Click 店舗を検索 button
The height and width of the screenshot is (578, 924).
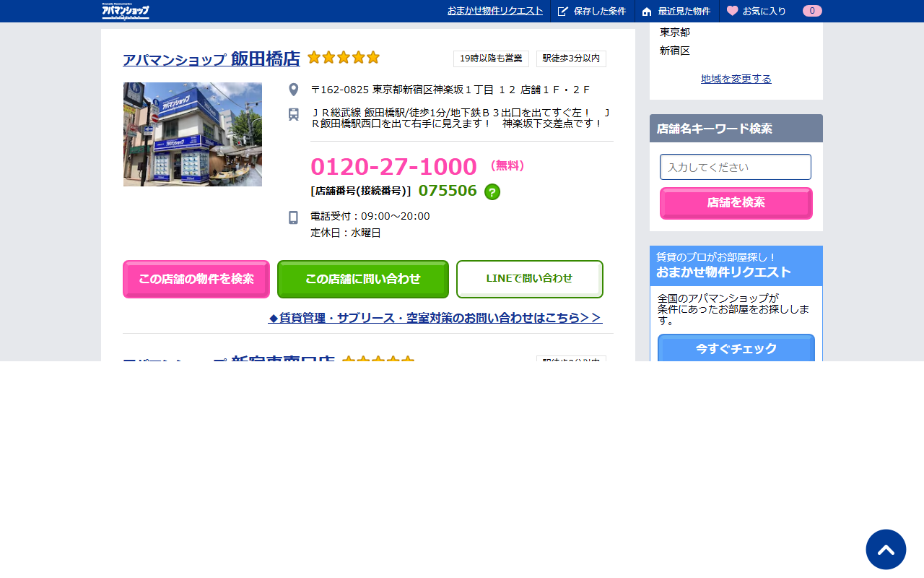point(736,203)
